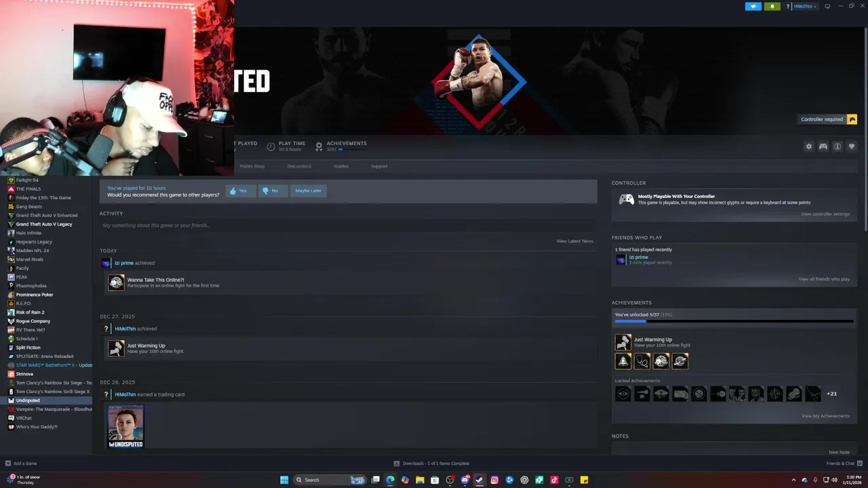Open View My Achievements link
The image size is (868, 488).
[825, 416]
